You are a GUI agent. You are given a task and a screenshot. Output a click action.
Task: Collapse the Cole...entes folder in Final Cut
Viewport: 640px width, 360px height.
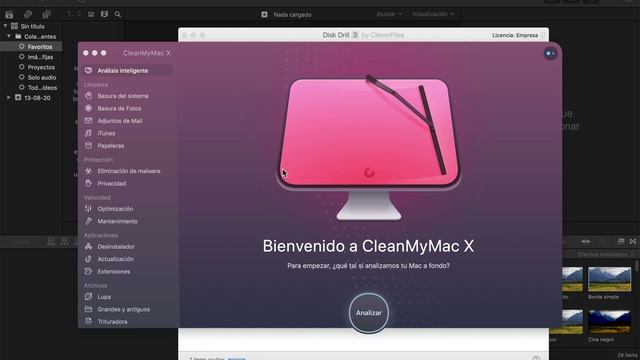[x=9, y=36]
